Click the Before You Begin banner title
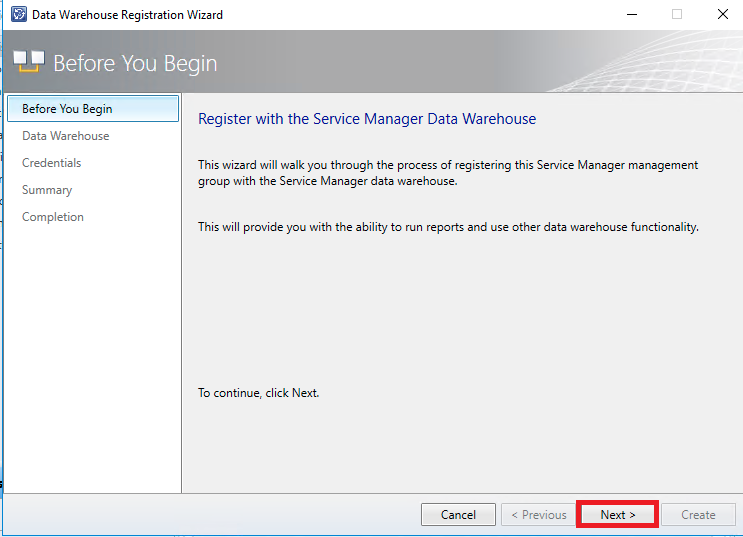The image size is (743, 537). point(135,63)
